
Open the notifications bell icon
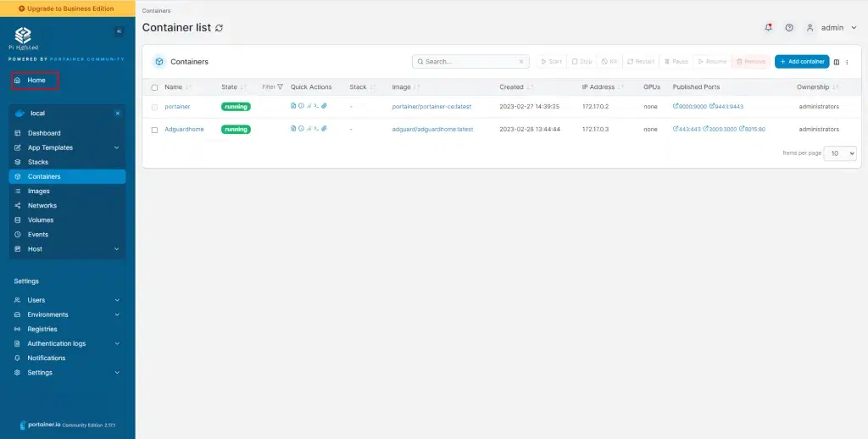768,28
